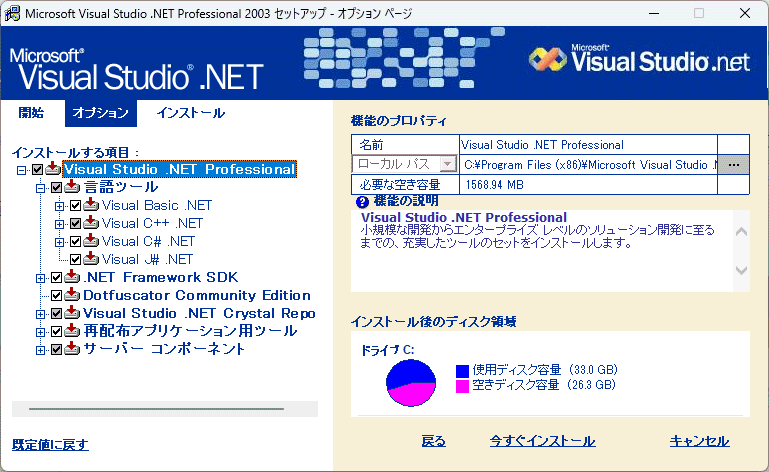The image size is (769, 472).
Task: Click 既定値に戻す link
Action: [51, 445]
